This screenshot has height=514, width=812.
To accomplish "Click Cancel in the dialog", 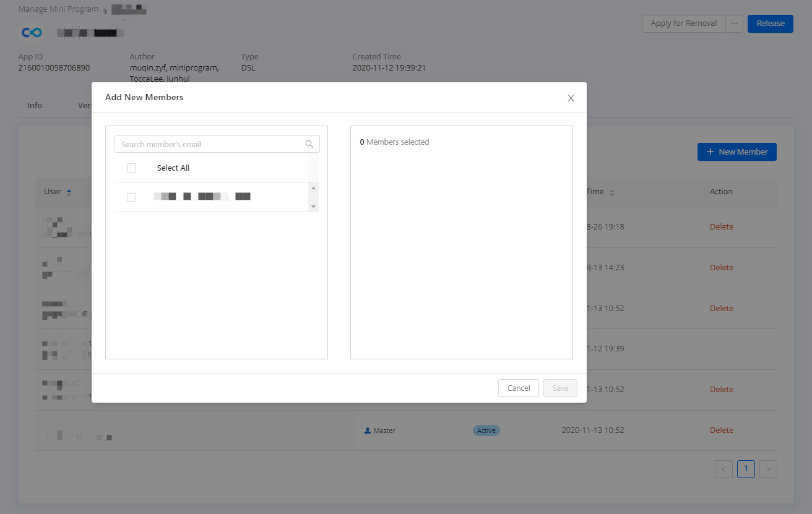I will (518, 388).
